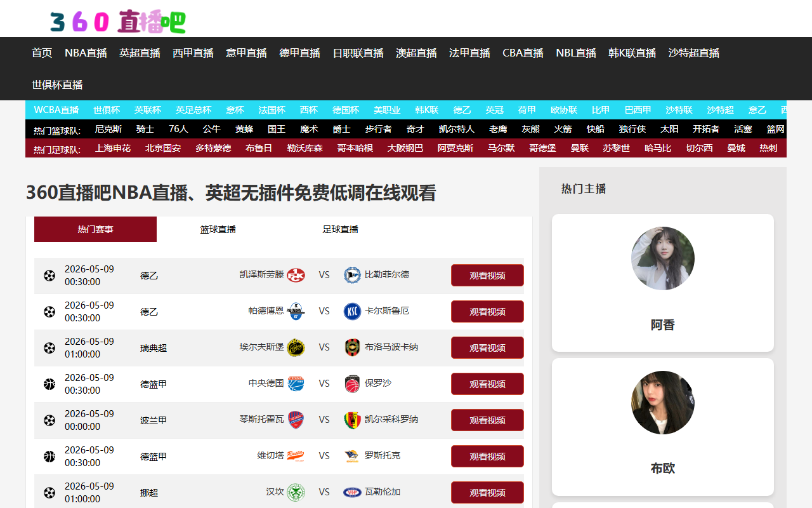
Task: Click the 汉坎 team crest
Action: coord(296,492)
